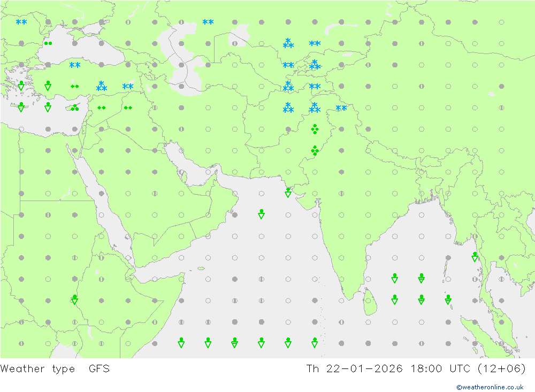This screenshot has width=535, height=392.
Task: Click the 'Weather type' caption text
Action: point(37,369)
